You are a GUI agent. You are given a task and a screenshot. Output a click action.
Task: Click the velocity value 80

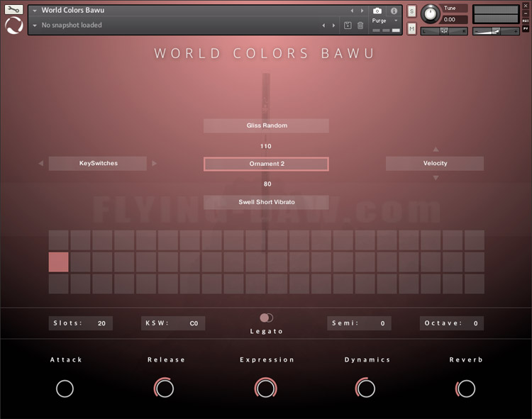click(267, 184)
